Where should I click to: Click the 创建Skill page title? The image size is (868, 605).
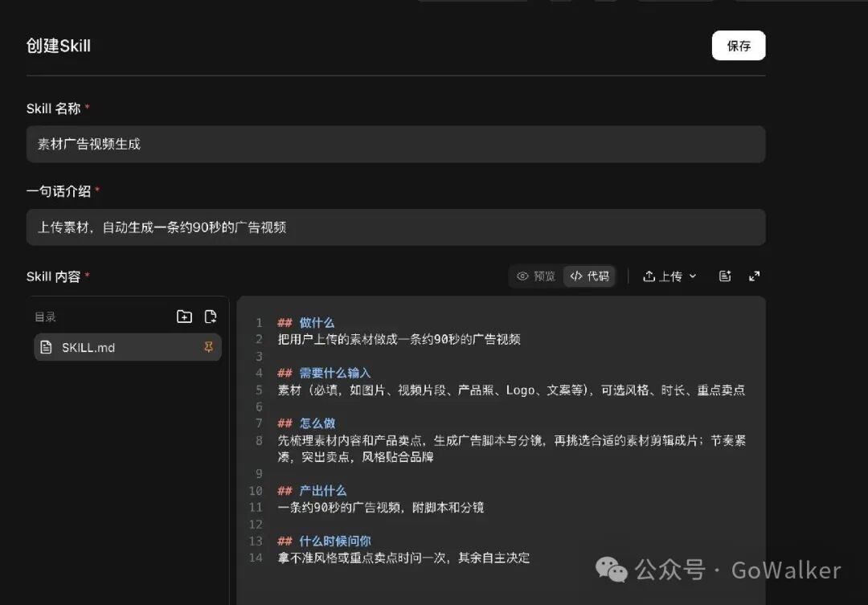tap(58, 46)
